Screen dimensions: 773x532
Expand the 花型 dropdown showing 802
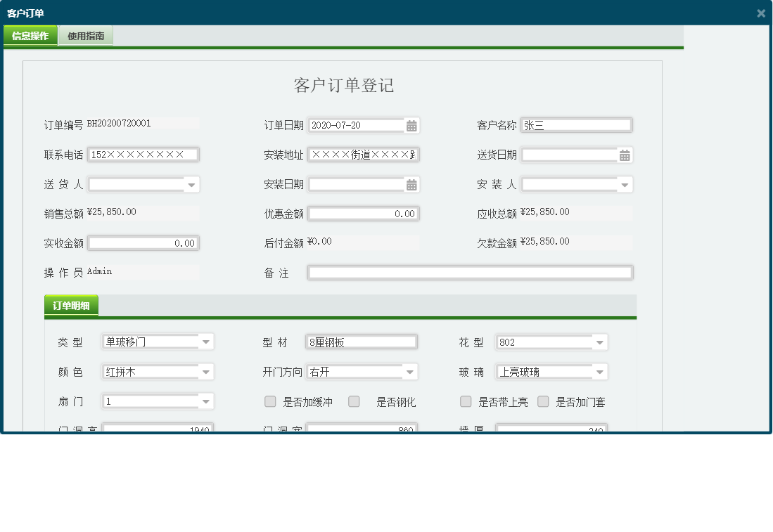[599, 342]
